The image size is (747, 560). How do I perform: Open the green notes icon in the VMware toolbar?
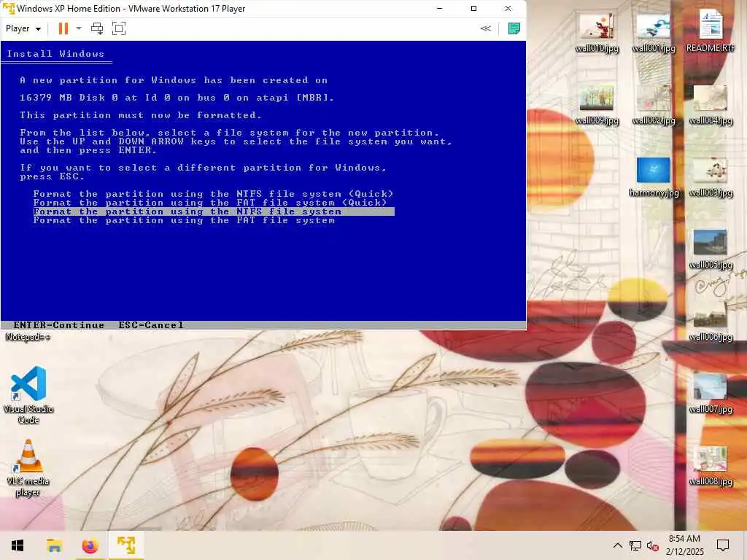[514, 28]
